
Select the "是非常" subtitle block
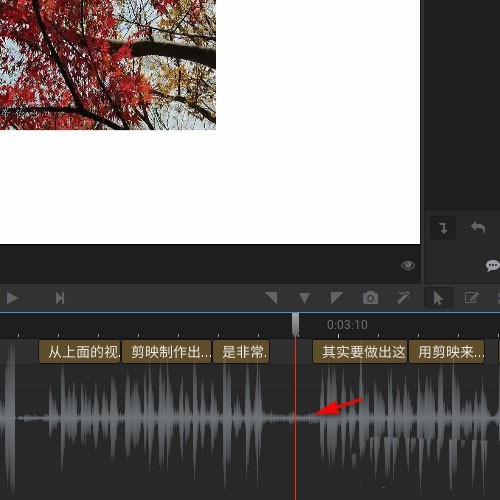click(x=241, y=352)
